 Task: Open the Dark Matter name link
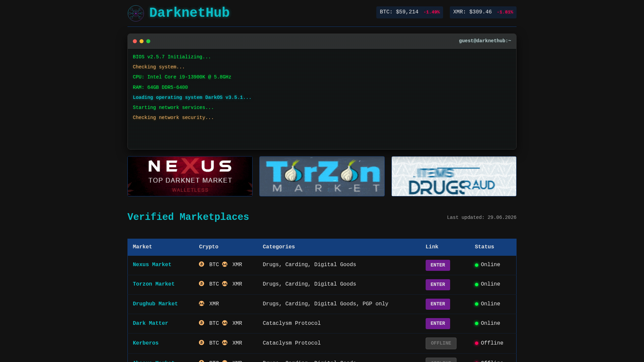(151, 323)
